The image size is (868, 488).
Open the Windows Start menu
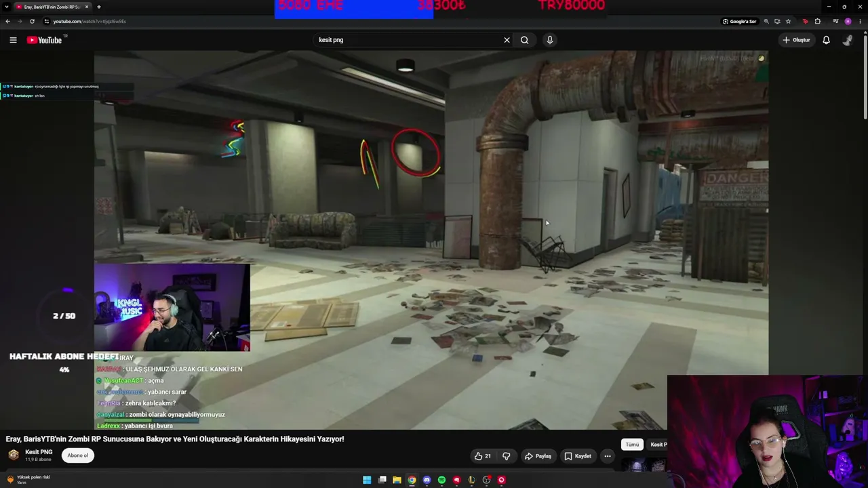(367, 480)
